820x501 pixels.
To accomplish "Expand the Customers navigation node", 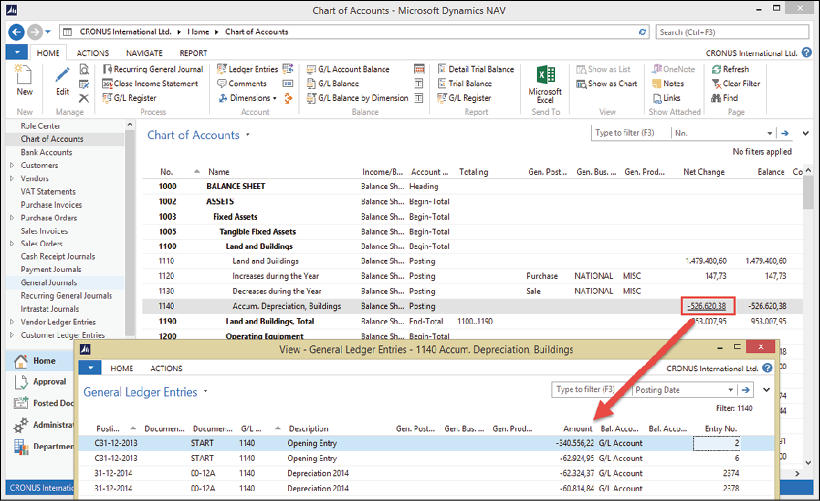I will click(12, 165).
